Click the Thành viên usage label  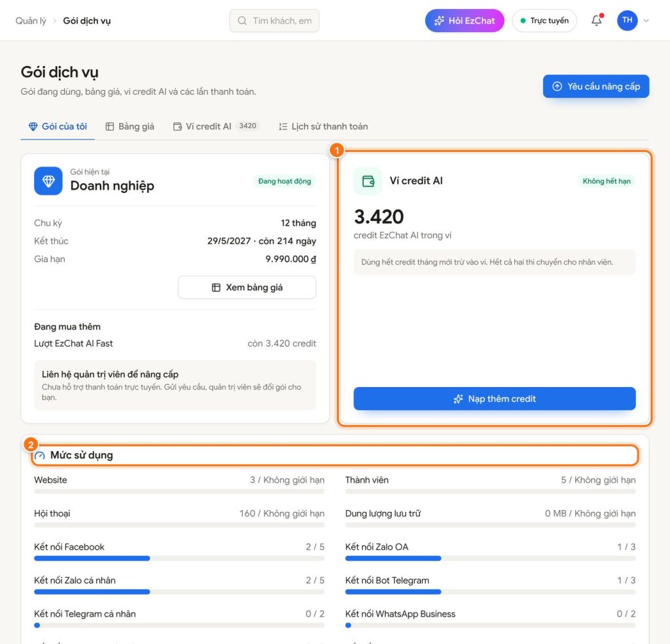point(367,480)
